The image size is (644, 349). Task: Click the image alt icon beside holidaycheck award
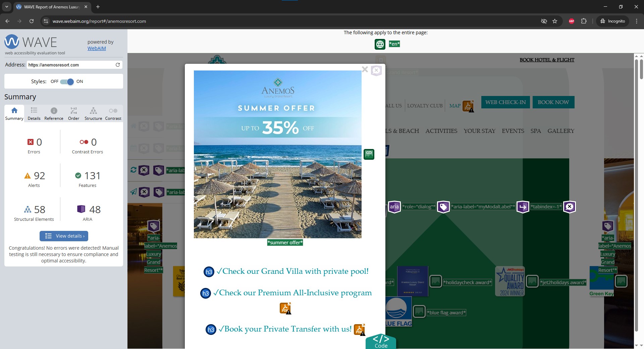pyautogui.click(x=436, y=281)
